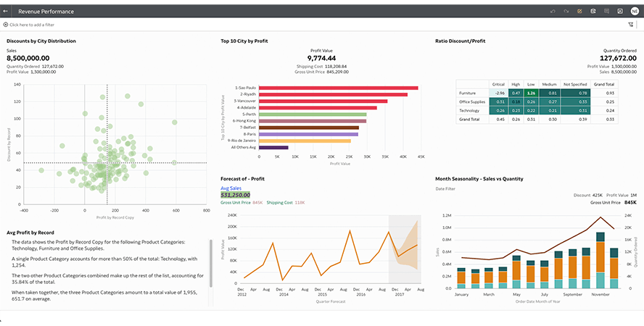Click the Redo icon in the header
Image resolution: width=644 pixels, height=326 pixels.
click(566, 11)
